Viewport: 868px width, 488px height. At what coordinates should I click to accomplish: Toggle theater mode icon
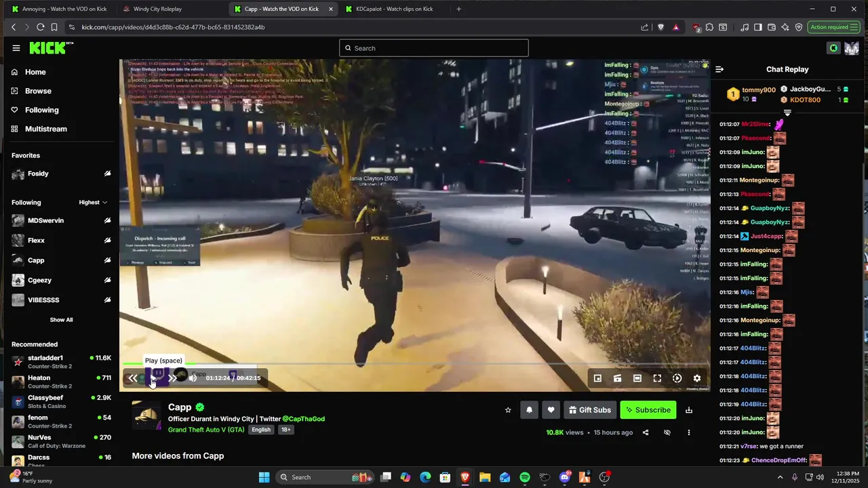pyautogui.click(x=637, y=378)
